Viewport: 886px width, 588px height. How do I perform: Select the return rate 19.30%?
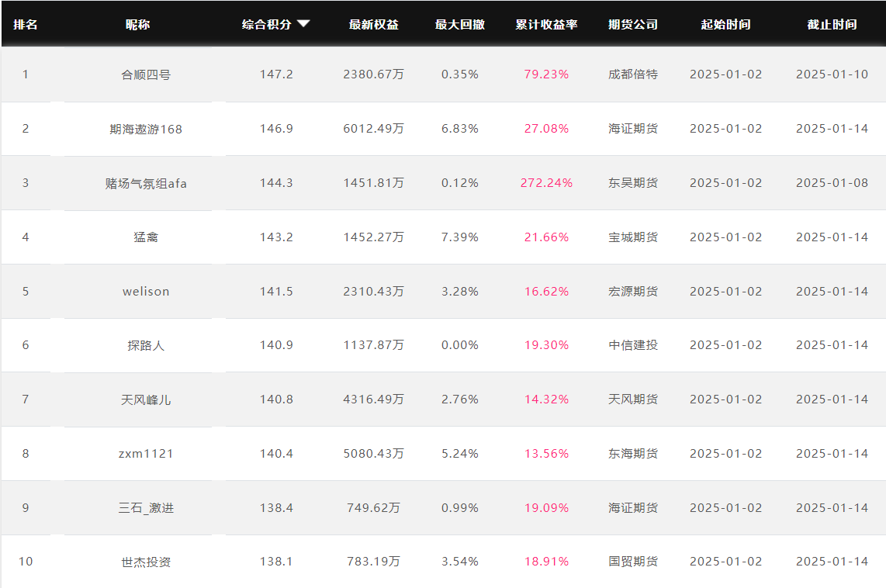[546, 345]
